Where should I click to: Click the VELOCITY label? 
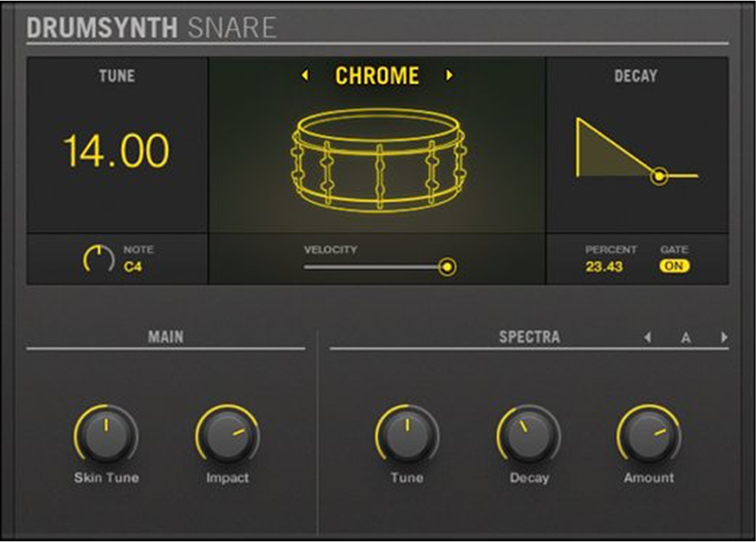pyautogui.click(x=330, y=250)
